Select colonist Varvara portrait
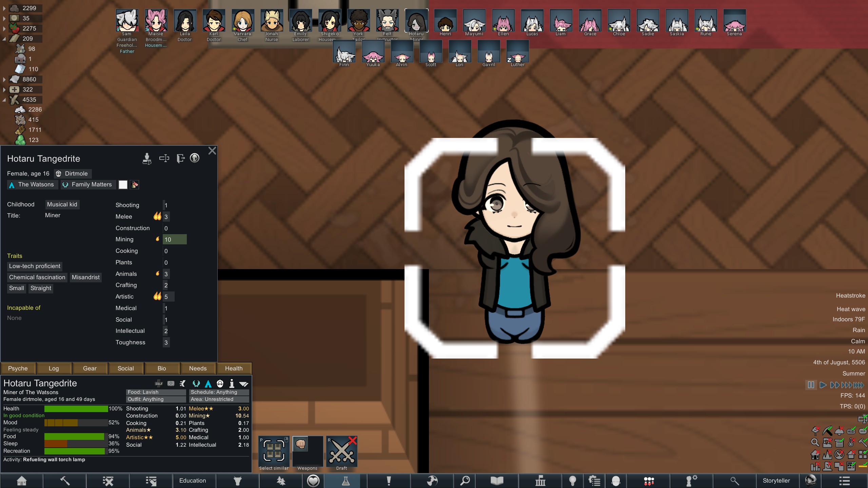 pos(242,21)
